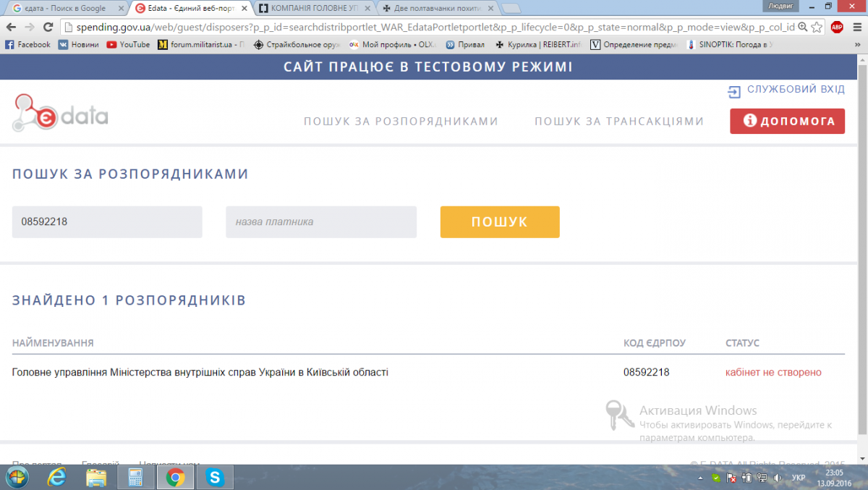Go back with the browser back arrow

pyautogui.click(x=11, y=27)
